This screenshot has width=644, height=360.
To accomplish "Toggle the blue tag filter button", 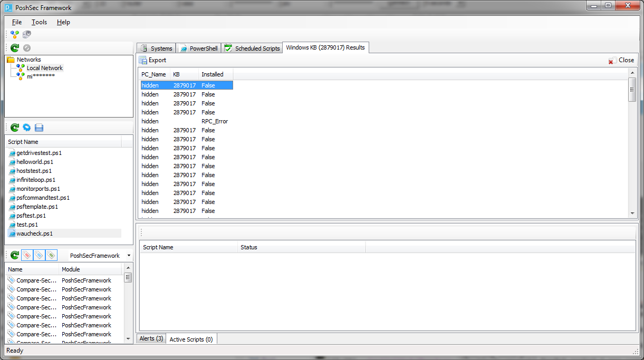I will click(39, 256).
